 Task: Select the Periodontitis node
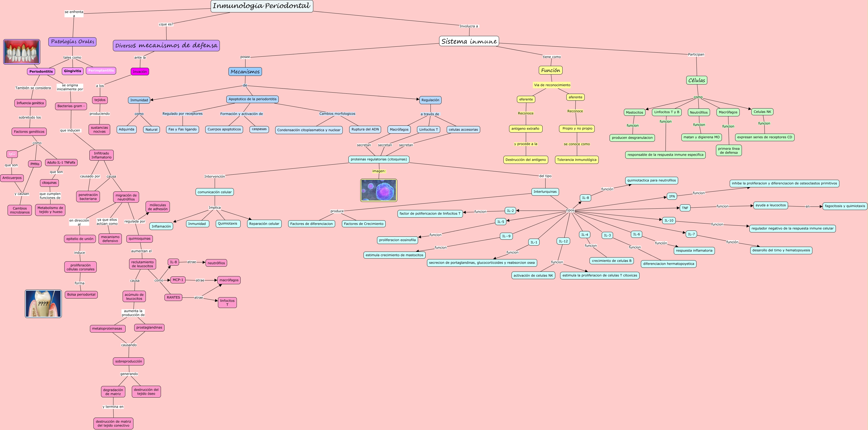[41, 71]
